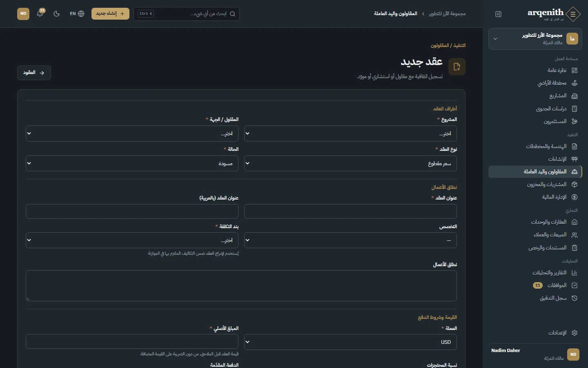This screenshot has width=588, height=368.
Task: Open التقارير والتحليلات reports page
Action: click(535, 273)
